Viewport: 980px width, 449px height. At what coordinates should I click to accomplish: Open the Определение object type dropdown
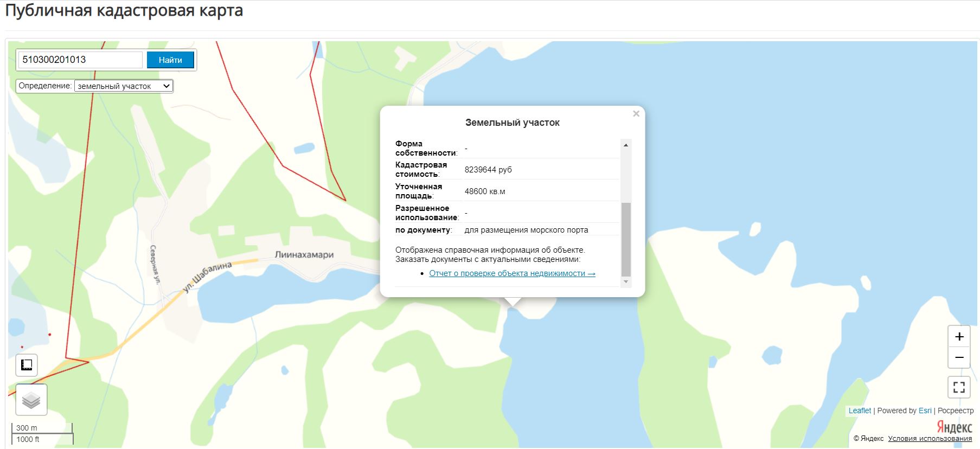[x=124, y=86]
